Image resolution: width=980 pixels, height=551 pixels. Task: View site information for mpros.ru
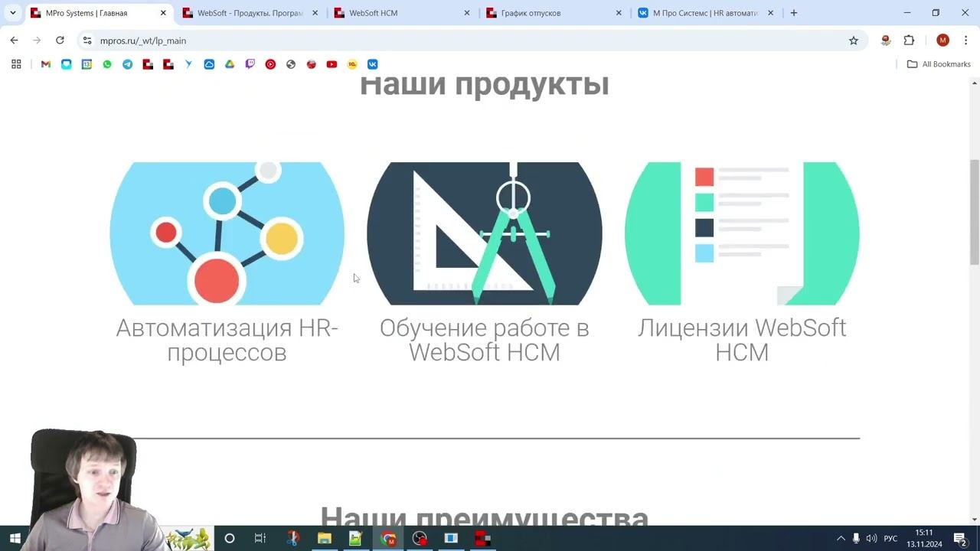pyautogui.click(x=87, y=41)
